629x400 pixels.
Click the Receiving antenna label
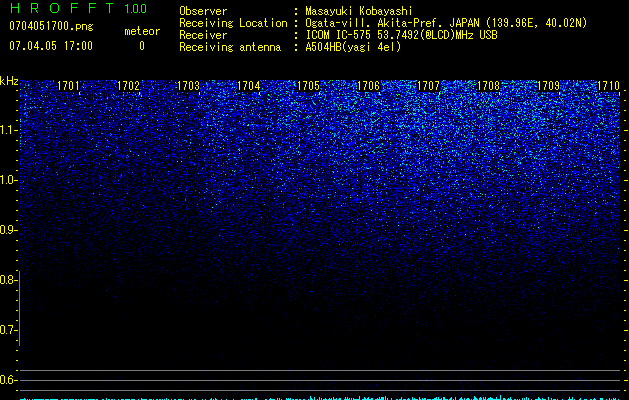click(x=230, y=47)
